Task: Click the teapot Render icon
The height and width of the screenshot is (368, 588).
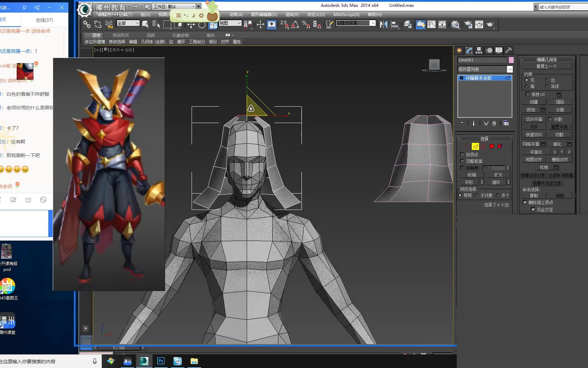Action: pos(490,24)
